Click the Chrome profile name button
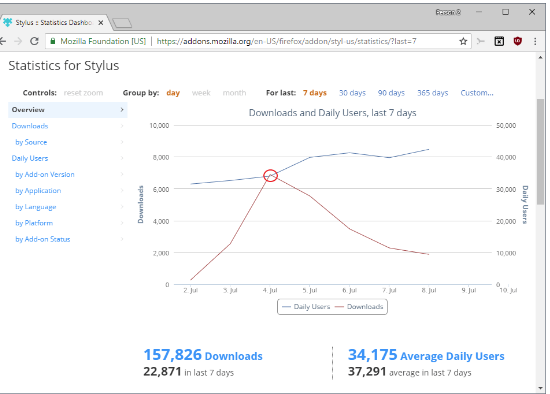 click(448, 12)
